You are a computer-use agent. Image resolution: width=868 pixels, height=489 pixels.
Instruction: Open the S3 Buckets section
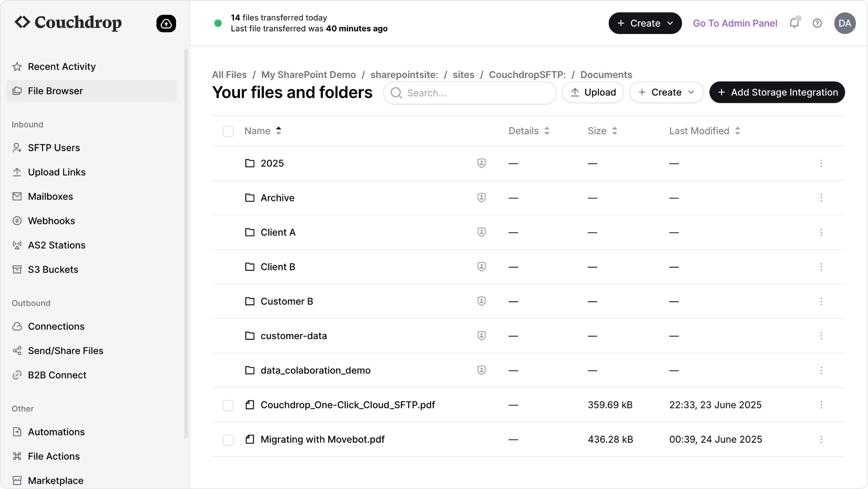coord(53,269)
